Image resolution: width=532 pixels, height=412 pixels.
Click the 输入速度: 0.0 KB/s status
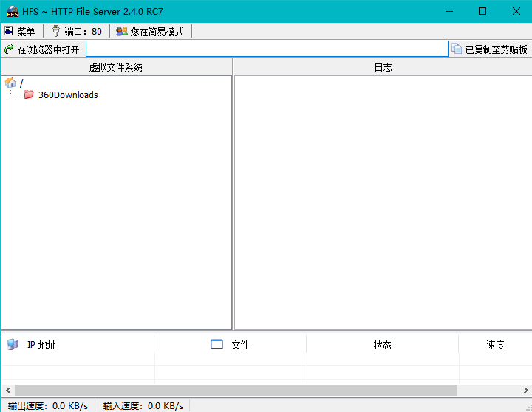[143, 405]
